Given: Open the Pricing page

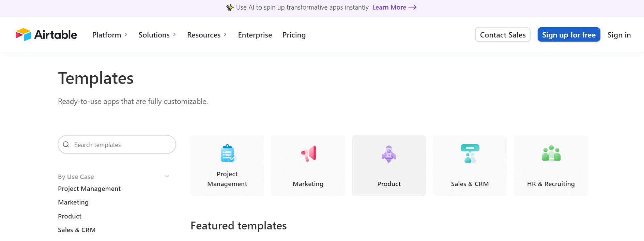Looking at the screenshot, I should (x=294, y=35).
